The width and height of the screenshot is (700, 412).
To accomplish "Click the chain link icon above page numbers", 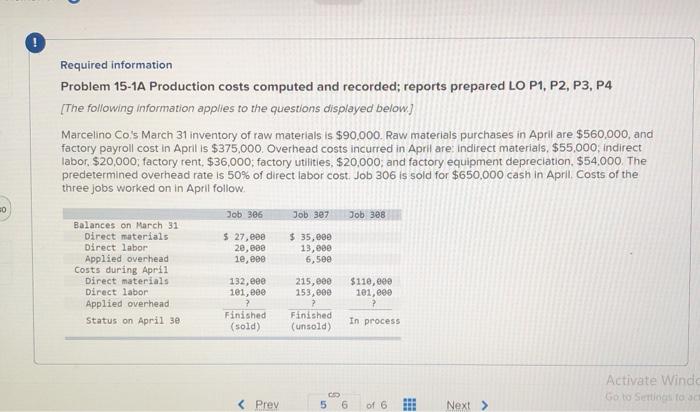I will 334,395.
